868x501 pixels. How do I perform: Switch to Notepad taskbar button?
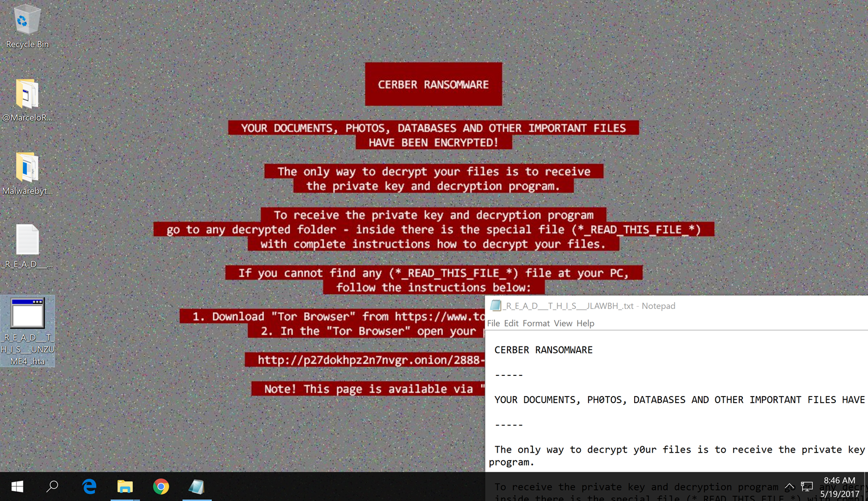196,486
